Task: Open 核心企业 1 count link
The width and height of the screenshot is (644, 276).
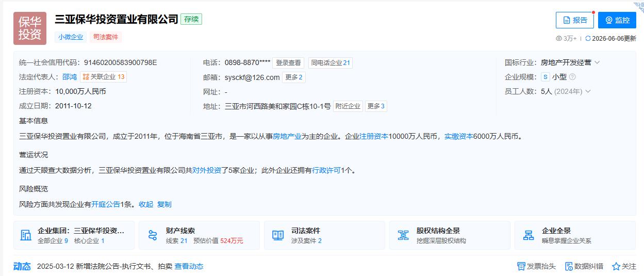Action: point(89,241)
